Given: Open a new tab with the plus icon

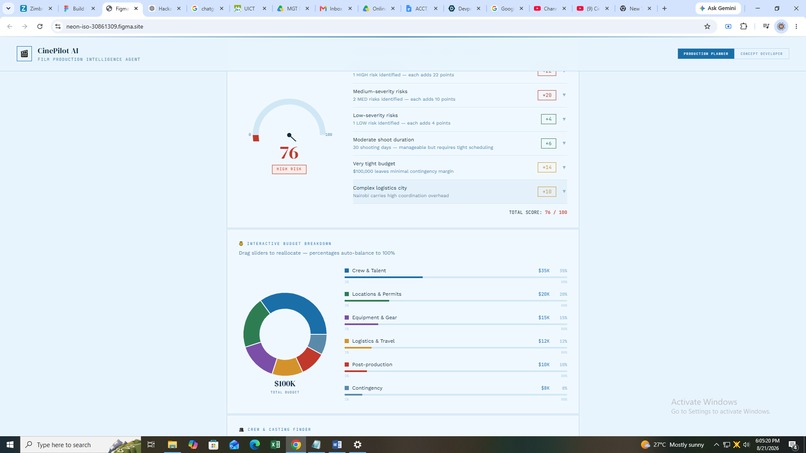Looking at the screenshot, I should [x=664, y=8].
